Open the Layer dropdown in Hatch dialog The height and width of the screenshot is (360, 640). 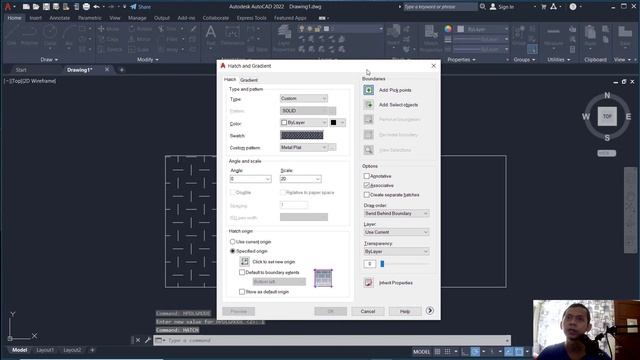coord(396,232)
